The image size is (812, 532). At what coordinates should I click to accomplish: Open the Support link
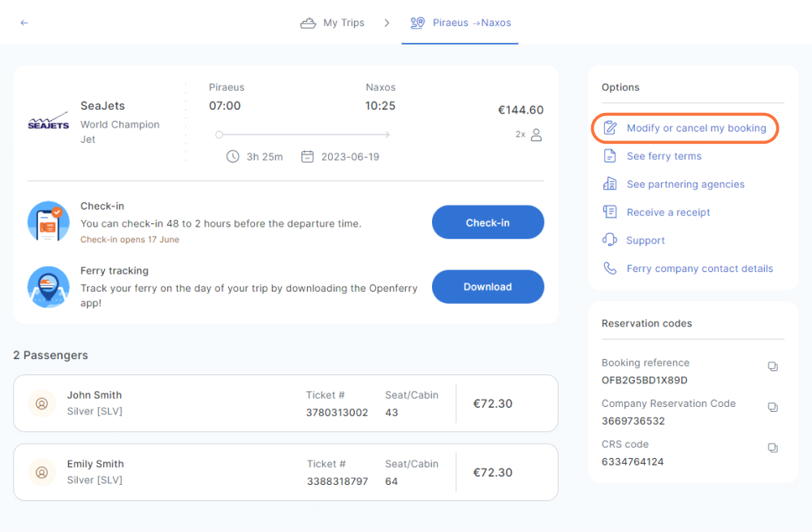click(646, 240)
